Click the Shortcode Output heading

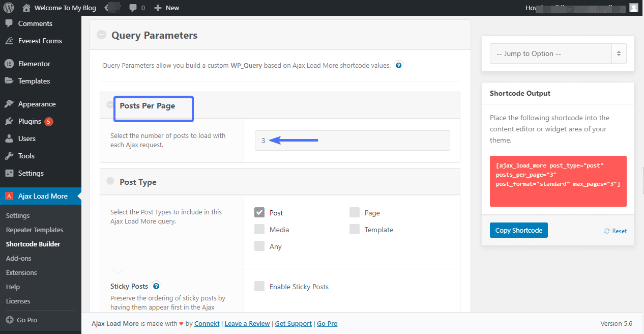(x=520, y=93)
